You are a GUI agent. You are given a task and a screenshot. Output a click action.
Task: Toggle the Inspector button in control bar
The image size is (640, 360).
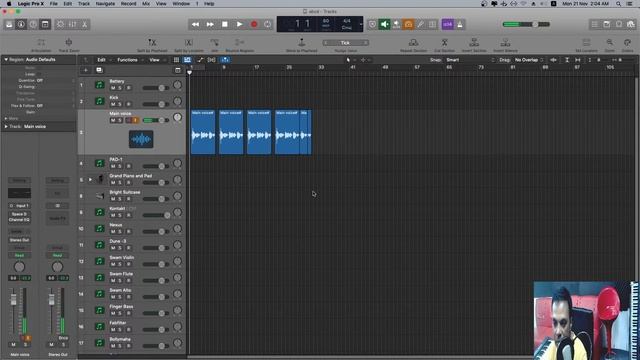point(21,24)
